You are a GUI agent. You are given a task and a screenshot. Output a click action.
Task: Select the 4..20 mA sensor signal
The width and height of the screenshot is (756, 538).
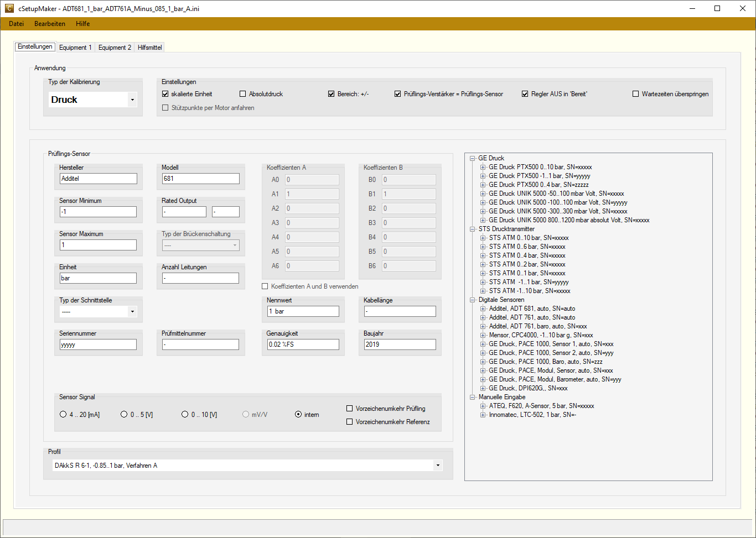tap(63, 414)
